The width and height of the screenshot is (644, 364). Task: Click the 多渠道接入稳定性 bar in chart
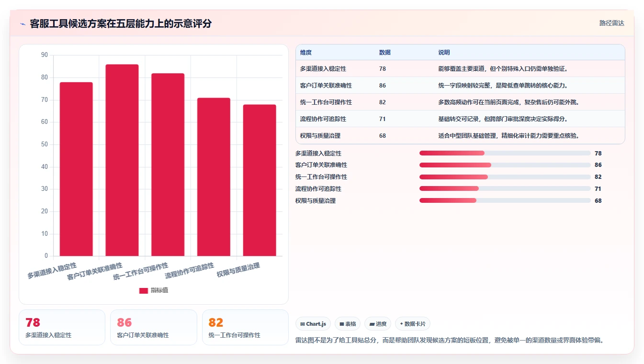76,169
